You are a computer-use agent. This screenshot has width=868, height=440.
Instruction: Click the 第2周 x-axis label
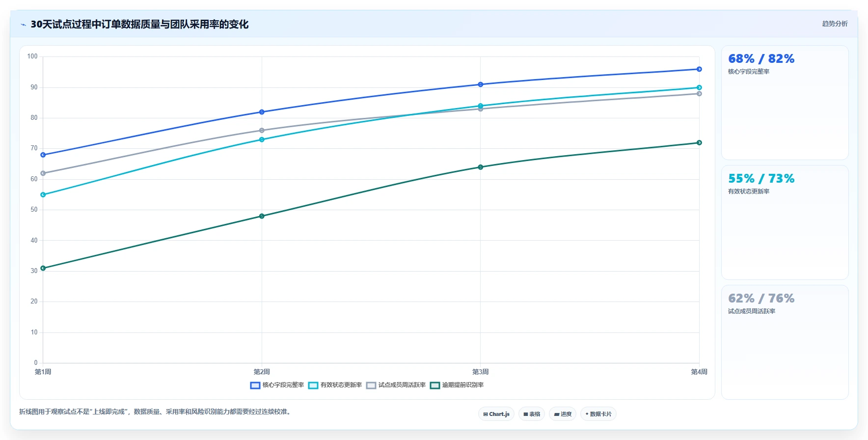(x=262, y=372)
